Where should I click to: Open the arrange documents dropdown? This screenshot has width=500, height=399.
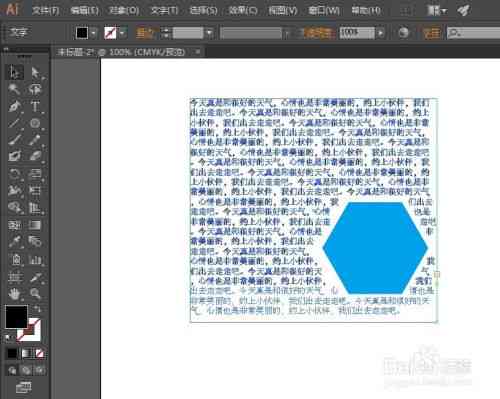[437, 11]
